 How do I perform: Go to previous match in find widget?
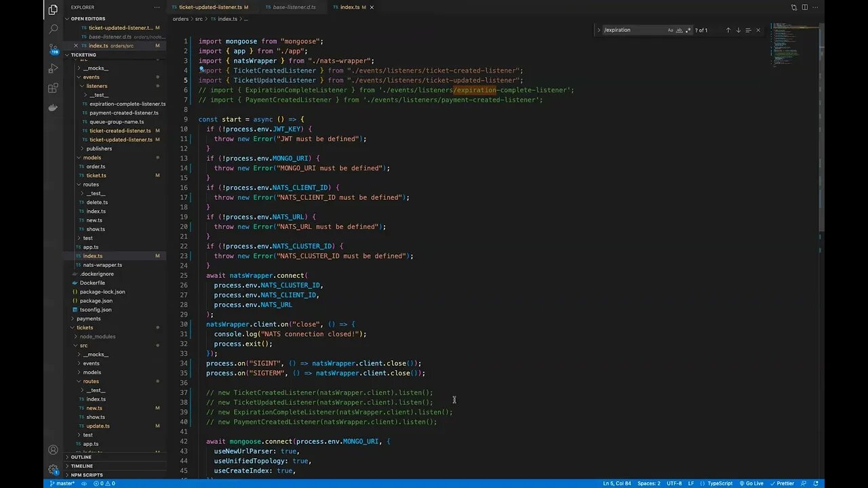point(728,30)
